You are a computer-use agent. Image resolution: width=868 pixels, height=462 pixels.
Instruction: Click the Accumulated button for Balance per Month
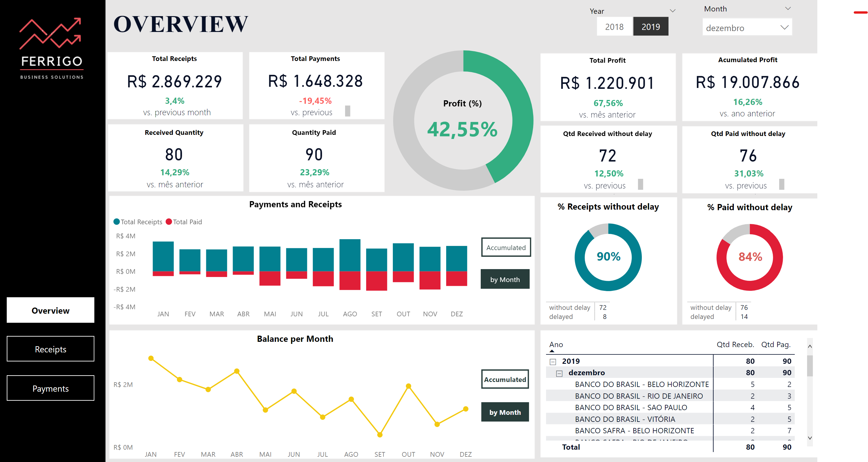click(505, 379)
